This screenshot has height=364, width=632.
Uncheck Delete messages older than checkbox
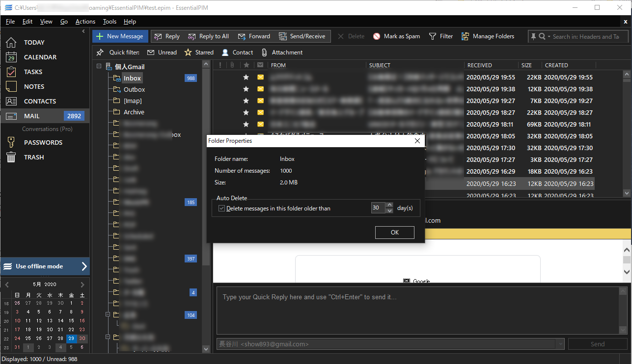point(222,208)
